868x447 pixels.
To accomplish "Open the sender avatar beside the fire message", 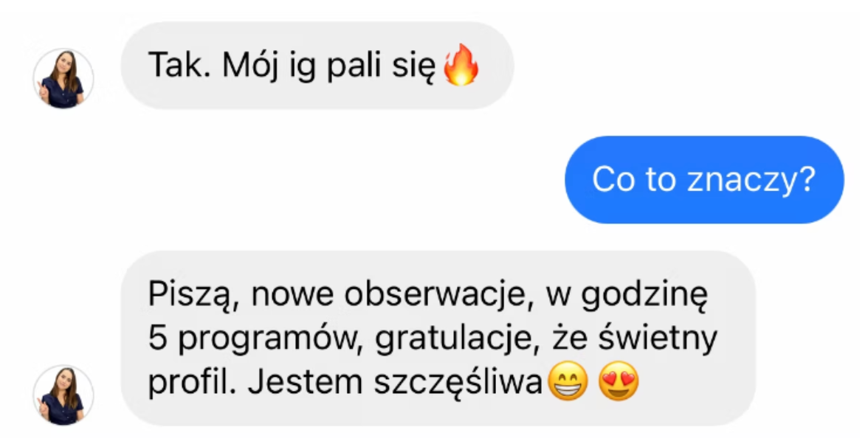I will click(63, 78).
